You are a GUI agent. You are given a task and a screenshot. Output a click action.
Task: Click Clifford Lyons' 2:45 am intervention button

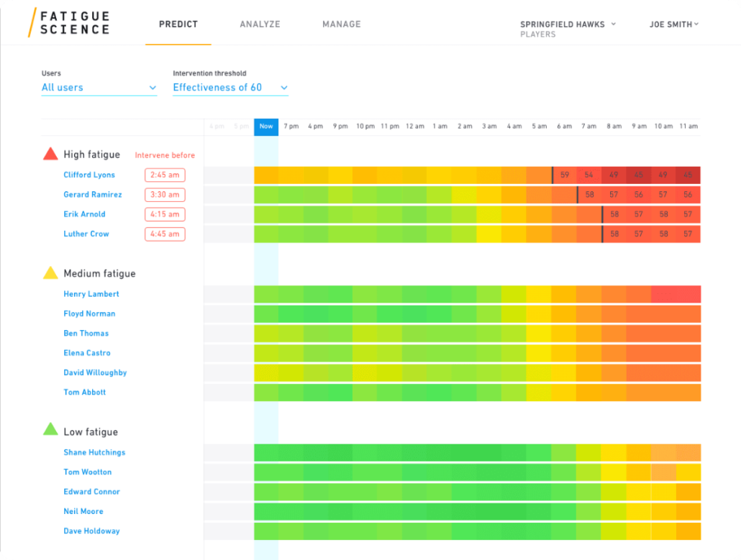(x=165, y=175)
